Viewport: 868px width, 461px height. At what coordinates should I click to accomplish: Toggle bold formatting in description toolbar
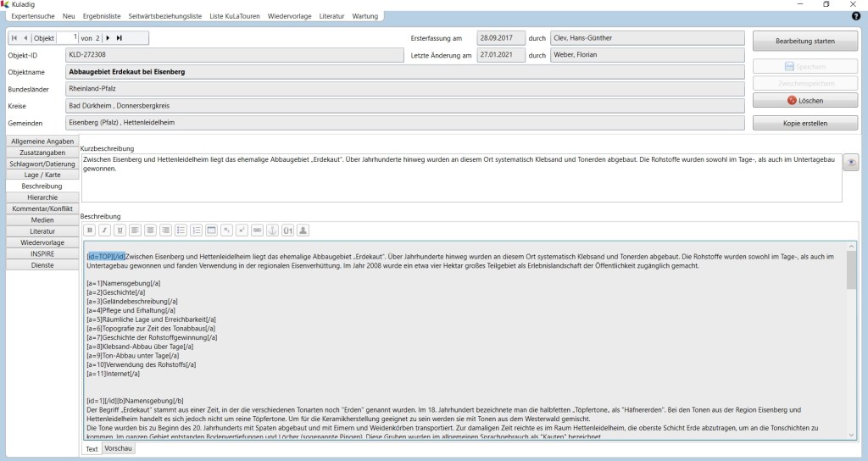click(90, 230)
